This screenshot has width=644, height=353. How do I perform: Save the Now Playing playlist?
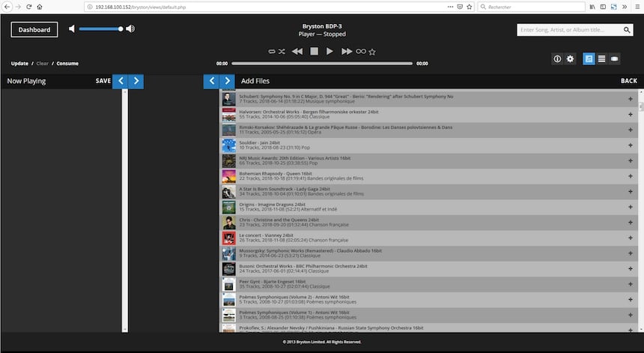click(103, 81)
